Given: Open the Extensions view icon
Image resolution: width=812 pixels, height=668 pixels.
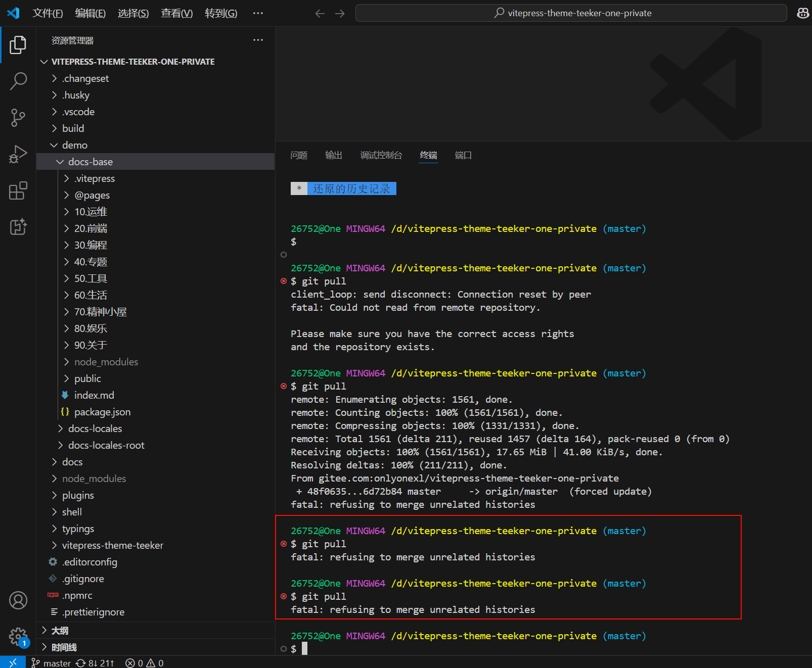Looking at the screenshot, I should (18, 190).
